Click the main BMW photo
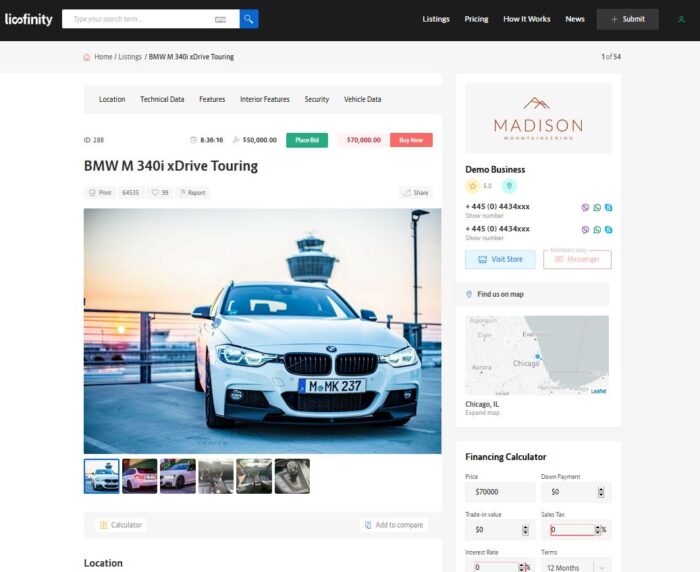 (x=262, y=331)
